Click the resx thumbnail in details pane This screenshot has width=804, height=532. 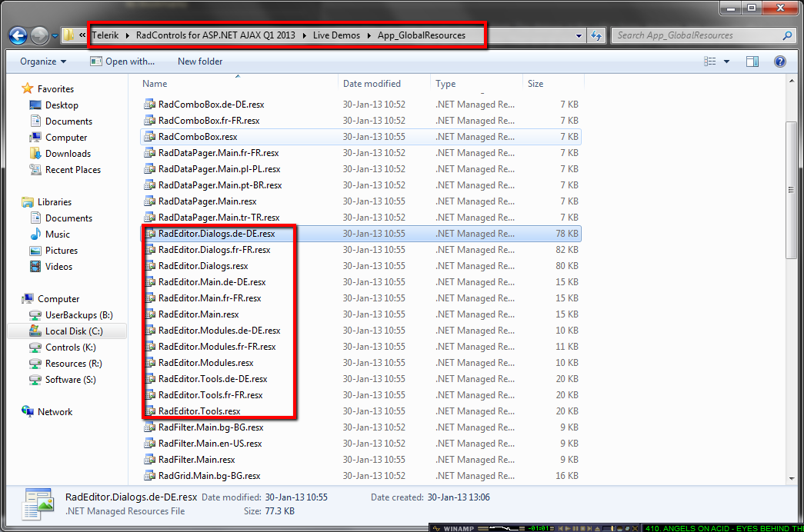click(x=38, y=504)
